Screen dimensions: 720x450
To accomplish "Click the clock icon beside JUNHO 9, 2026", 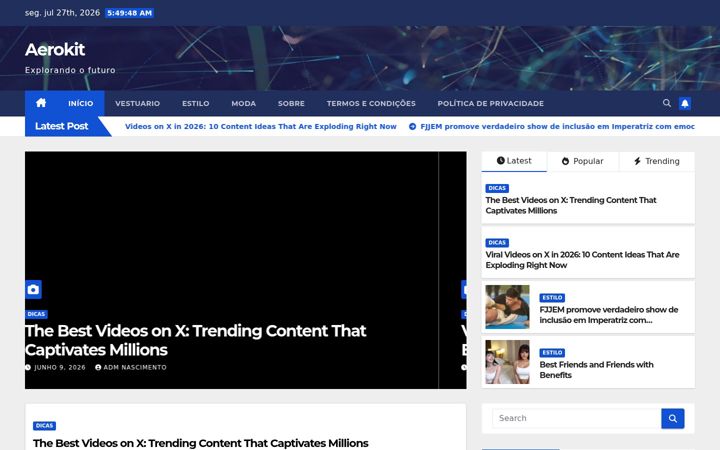I will point(28,367).
